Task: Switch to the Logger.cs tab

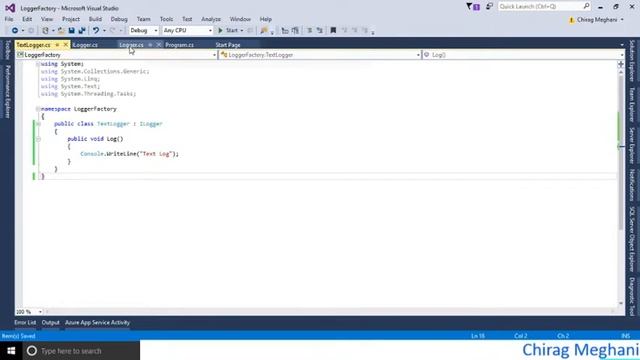Action: coord(131,45)
